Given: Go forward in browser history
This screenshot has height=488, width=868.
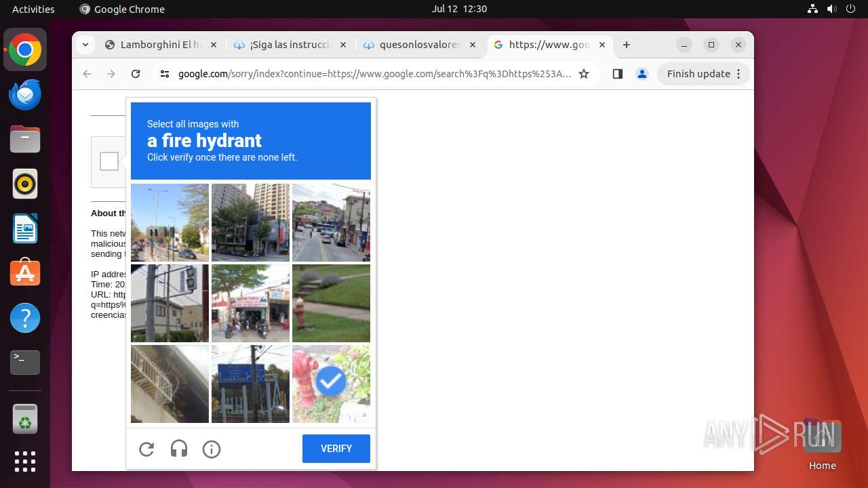Looking at the screenshot, I should pos(111,74).
